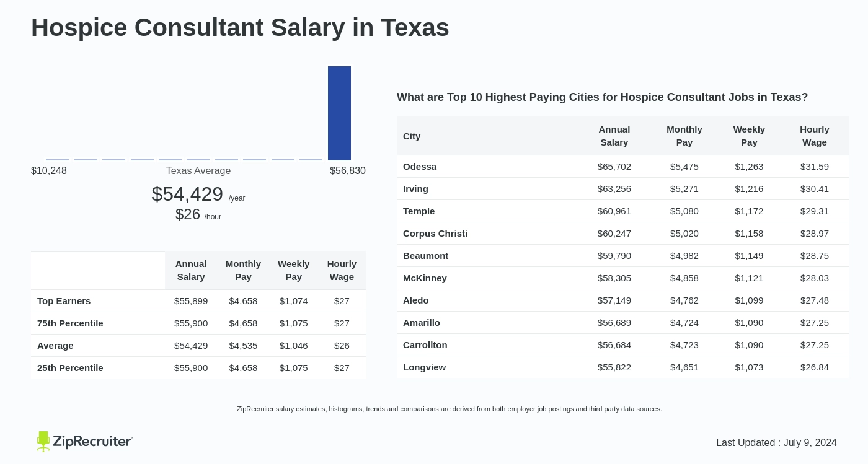
Task: Click the City column header
Action: click(412, 136)
